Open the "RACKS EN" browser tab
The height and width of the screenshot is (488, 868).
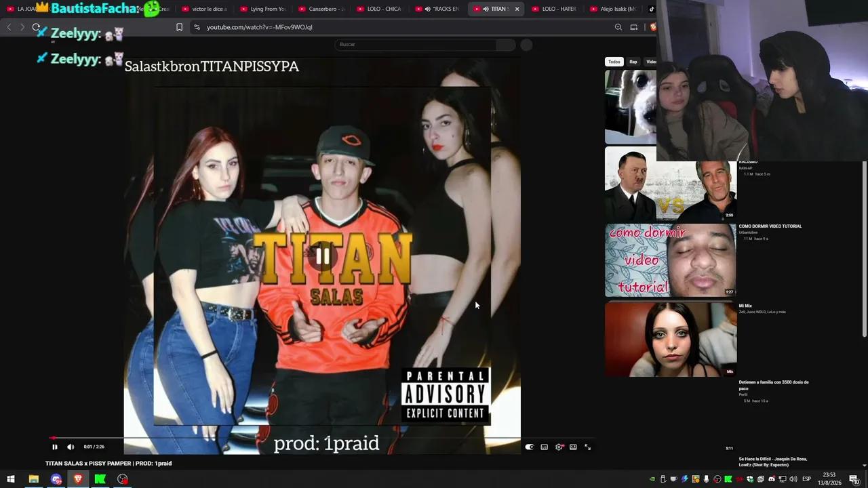click(437, 9)
